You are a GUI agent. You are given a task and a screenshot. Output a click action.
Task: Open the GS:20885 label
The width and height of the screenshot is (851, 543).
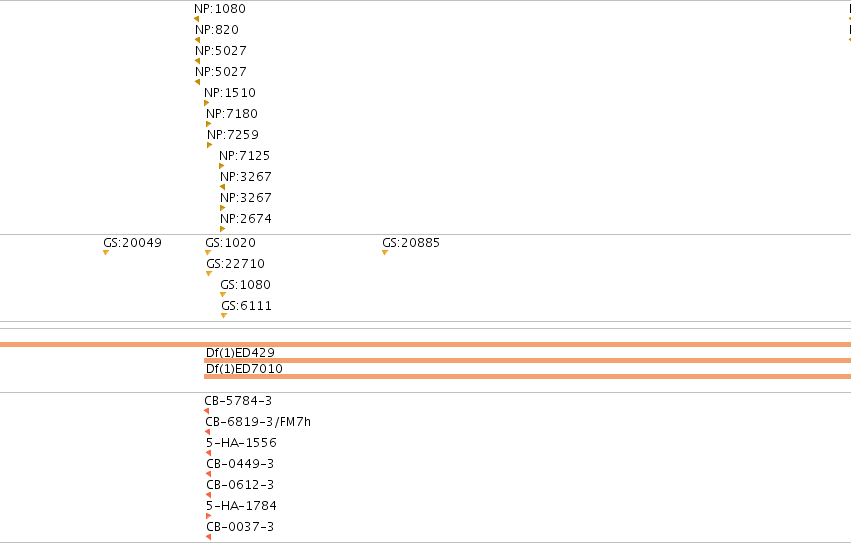click(411, 243)
